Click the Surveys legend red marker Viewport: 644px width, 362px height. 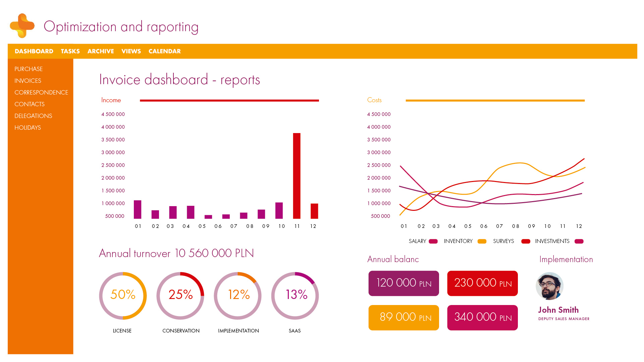click(x=526, y=241)
